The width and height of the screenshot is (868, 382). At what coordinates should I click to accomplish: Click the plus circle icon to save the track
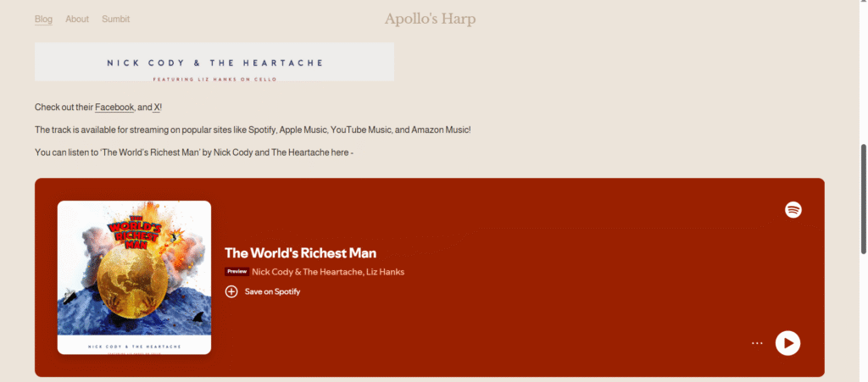tap(231, 291)
